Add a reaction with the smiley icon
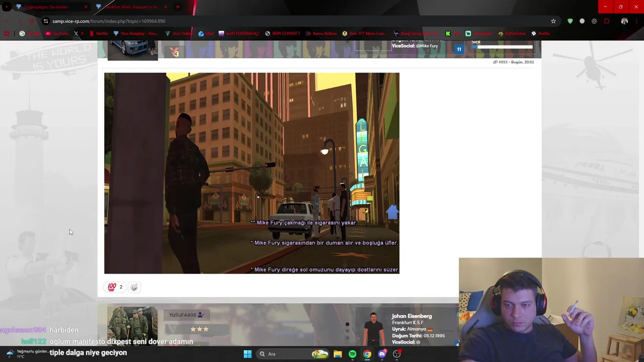 tap(134, 287)
